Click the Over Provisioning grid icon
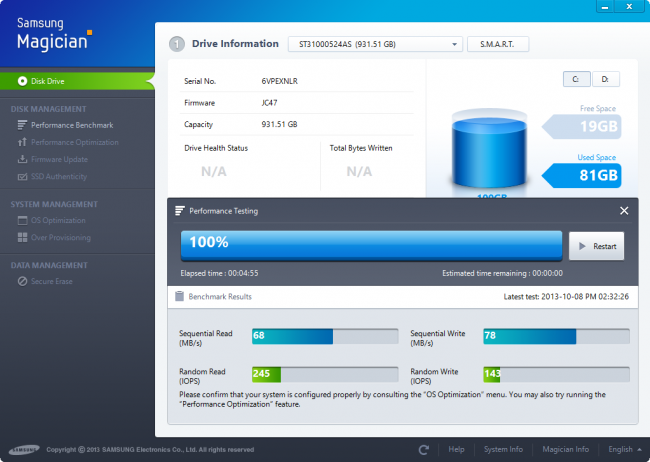 pos(22,237)
